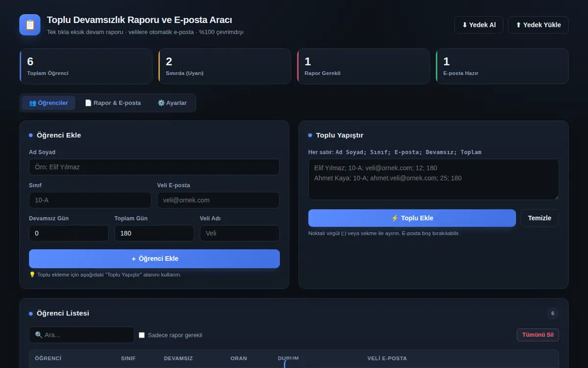Click the student count badge in Öğrenci Listesi
588x368 pixels.
click(x=553, y=314)
